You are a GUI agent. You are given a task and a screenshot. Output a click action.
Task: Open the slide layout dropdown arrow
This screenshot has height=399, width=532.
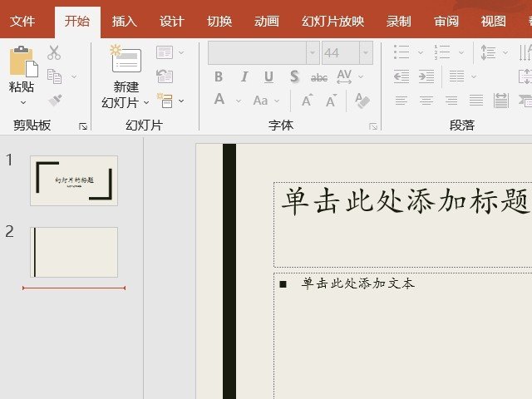tap(181, 52)
